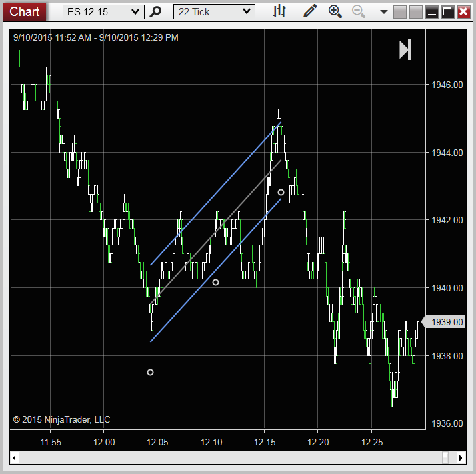The image size is (476, 474).
Task: Click the 12:05 time axis label
Action: (x=157, y=442)
